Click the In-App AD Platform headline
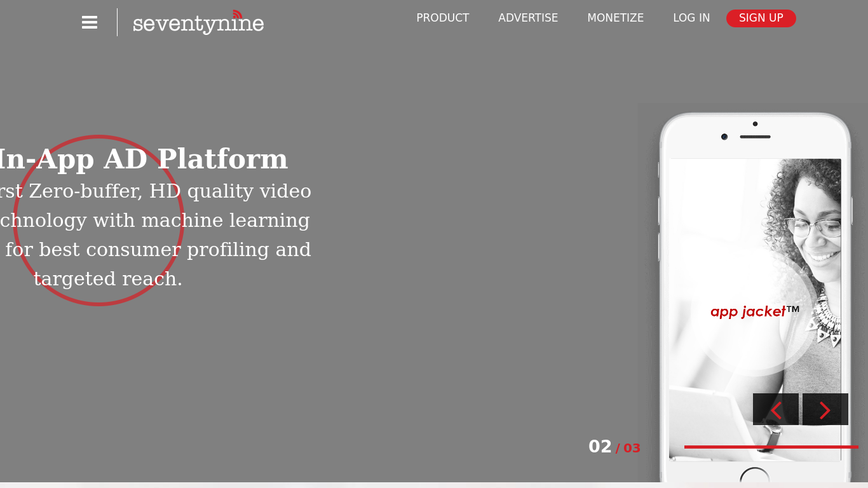This screenshot has height=488, width=868. [x=144, y=159]
